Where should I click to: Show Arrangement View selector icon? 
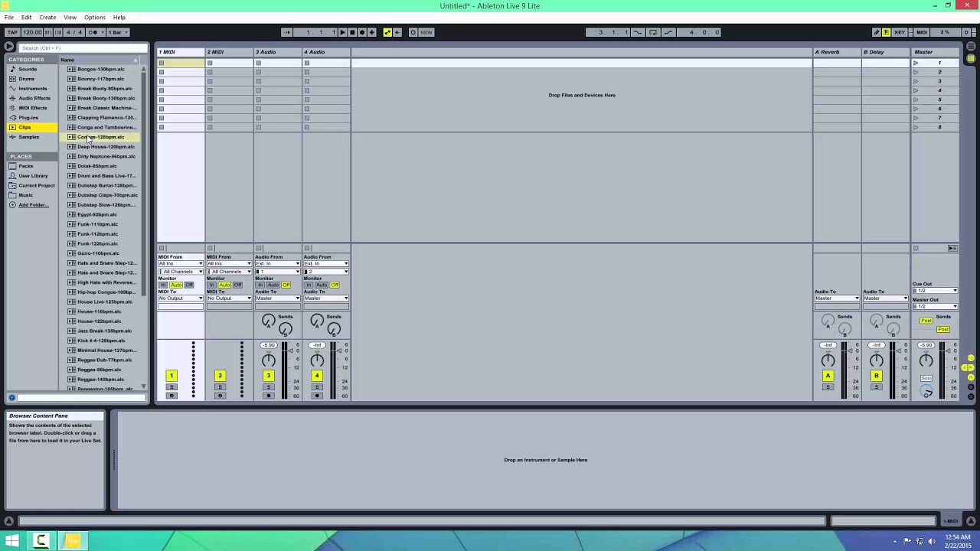click(971, 47)
